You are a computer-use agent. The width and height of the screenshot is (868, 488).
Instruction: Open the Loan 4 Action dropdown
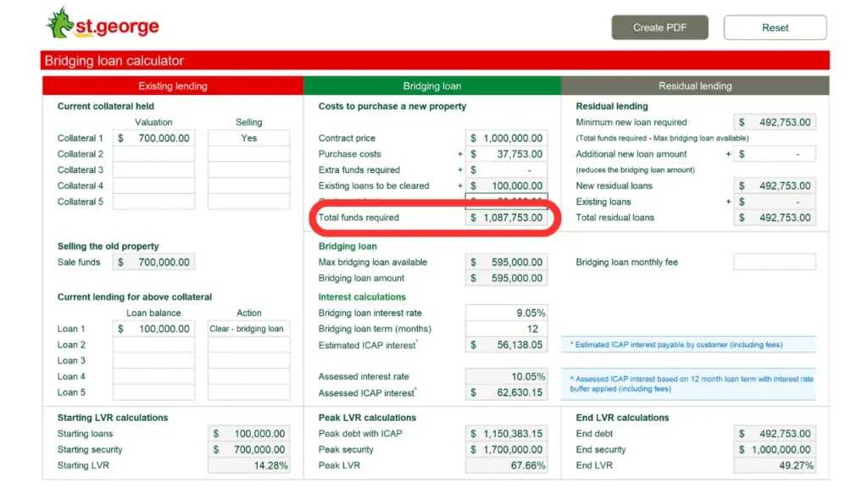[248, 376]
